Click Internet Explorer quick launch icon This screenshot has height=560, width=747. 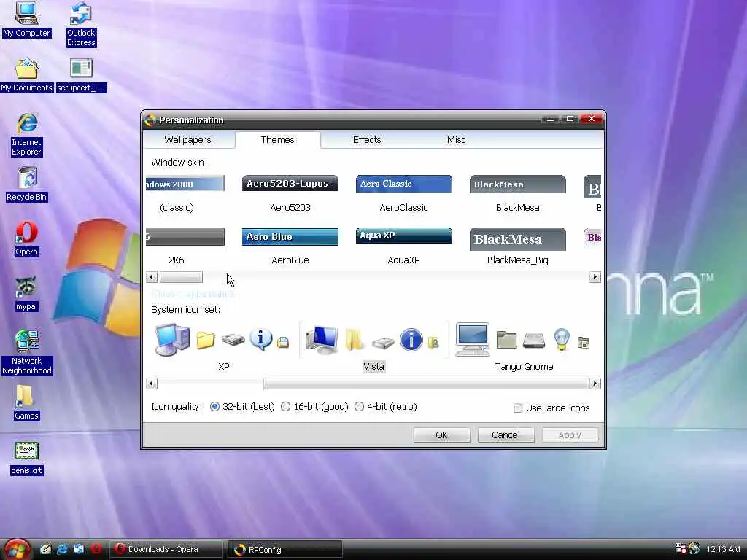click(63, 549)
